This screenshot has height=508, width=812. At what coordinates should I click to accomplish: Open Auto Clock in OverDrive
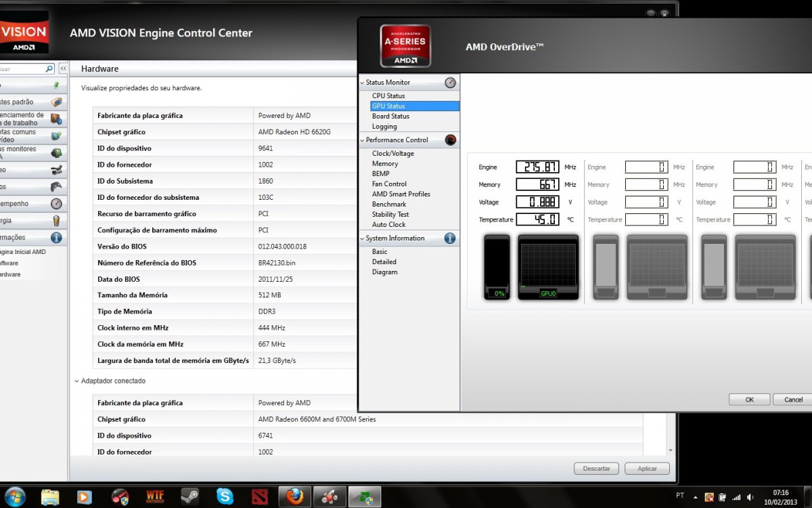click(389, 225)
